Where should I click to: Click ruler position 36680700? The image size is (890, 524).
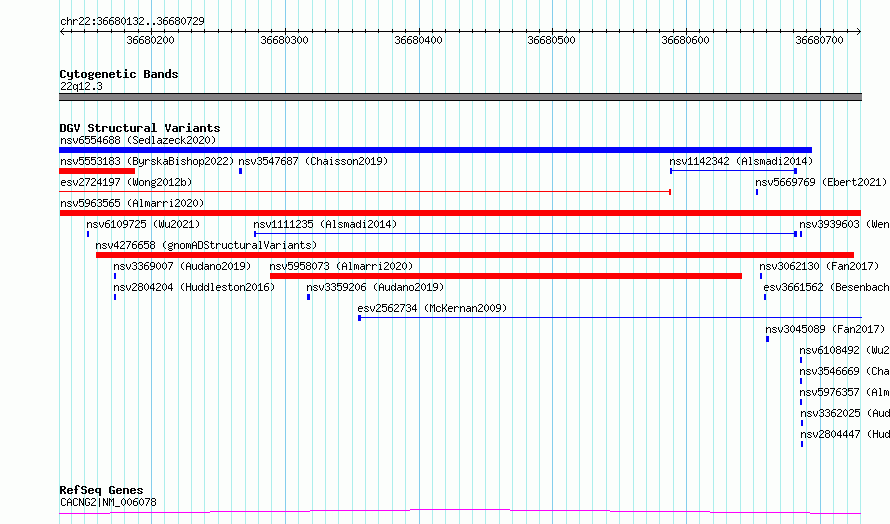(820, 40)
